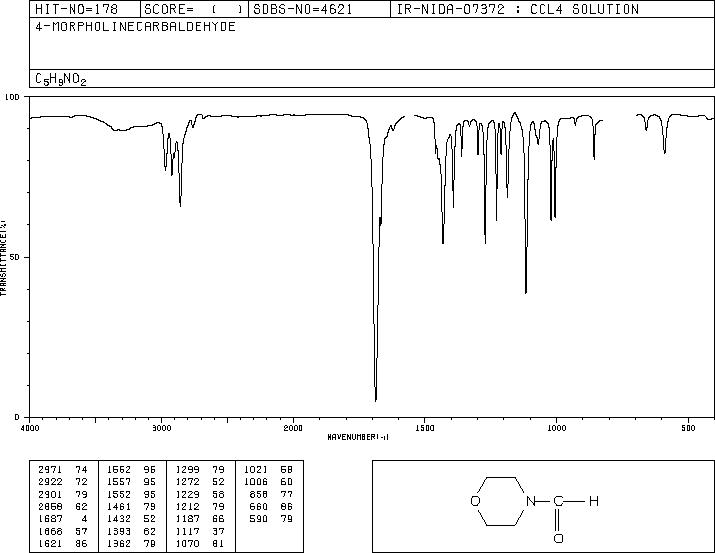
Task: Click the peak table value 2858
Action: [x=50, y=506]
